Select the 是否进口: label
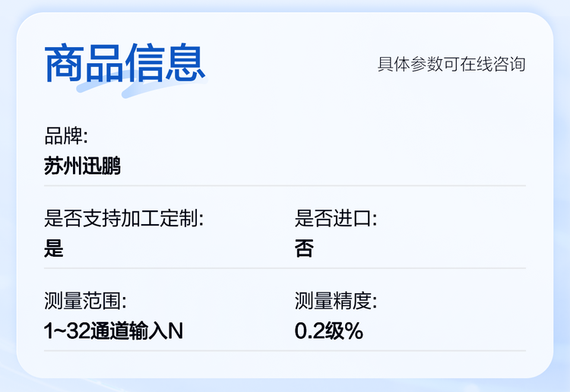The height and width of the screenshot is (392, 570). coord(336,220)
